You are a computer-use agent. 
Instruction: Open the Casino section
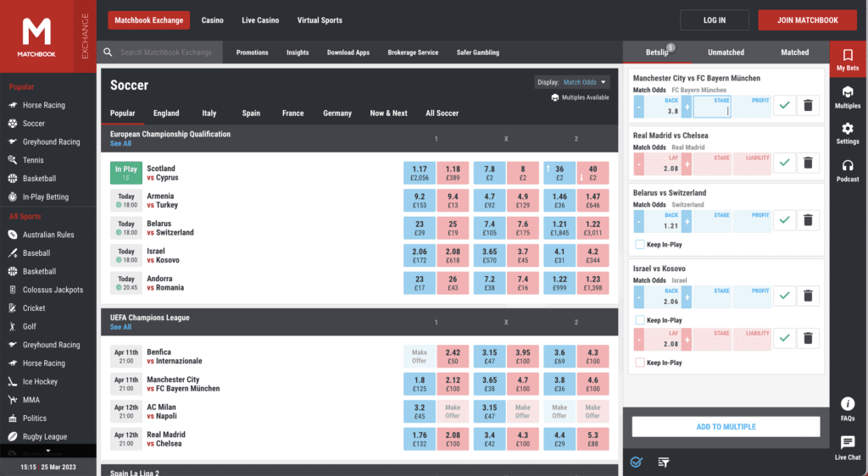coord(212,20)
